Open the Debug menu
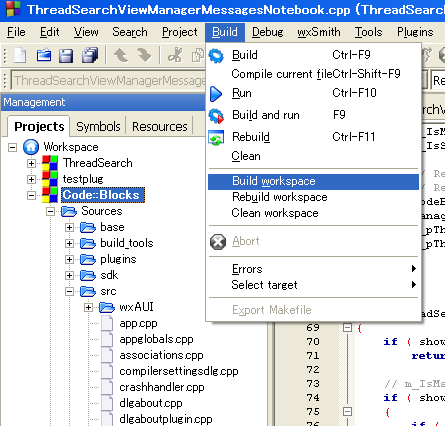This screenshot has width=445, height=426. pyautogui.click(x=268, y=32)
